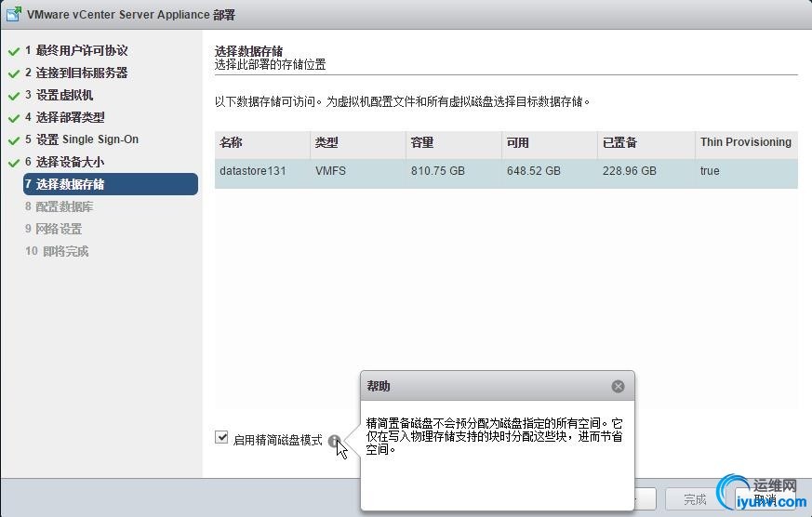
Task: Click disabled step 8 配置数据库
Action: [x=59, y=207]
